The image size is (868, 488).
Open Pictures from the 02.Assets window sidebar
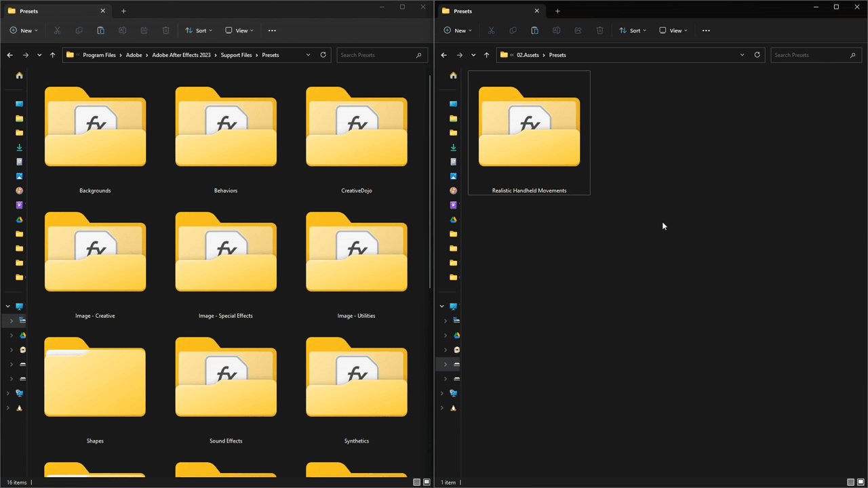point(453,176)
